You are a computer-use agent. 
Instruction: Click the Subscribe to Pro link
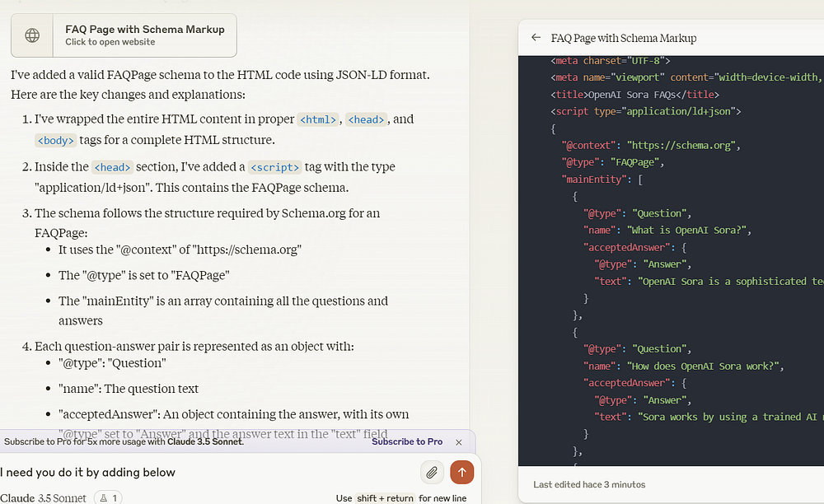click(406, 442)
